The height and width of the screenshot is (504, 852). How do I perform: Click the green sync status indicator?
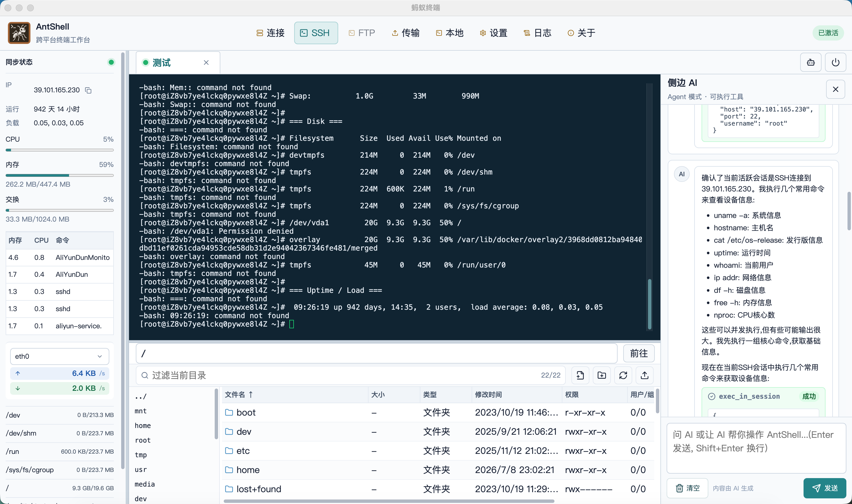click(x=111, y=62)
